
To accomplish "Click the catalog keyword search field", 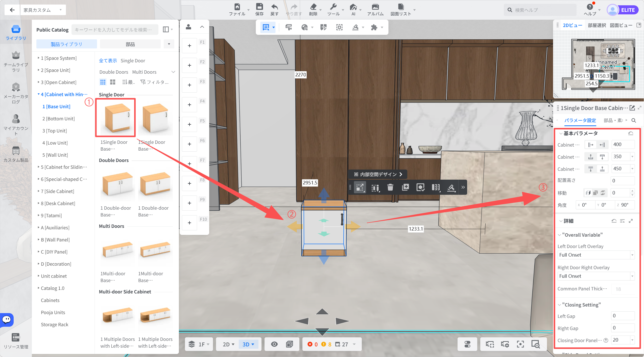I will [x=115, y=30].
